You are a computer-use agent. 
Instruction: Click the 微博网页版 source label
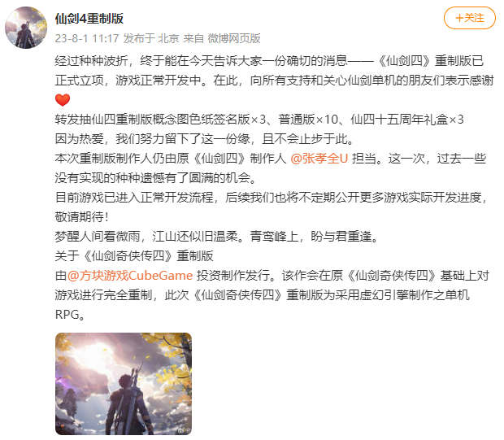click(234, 38)
